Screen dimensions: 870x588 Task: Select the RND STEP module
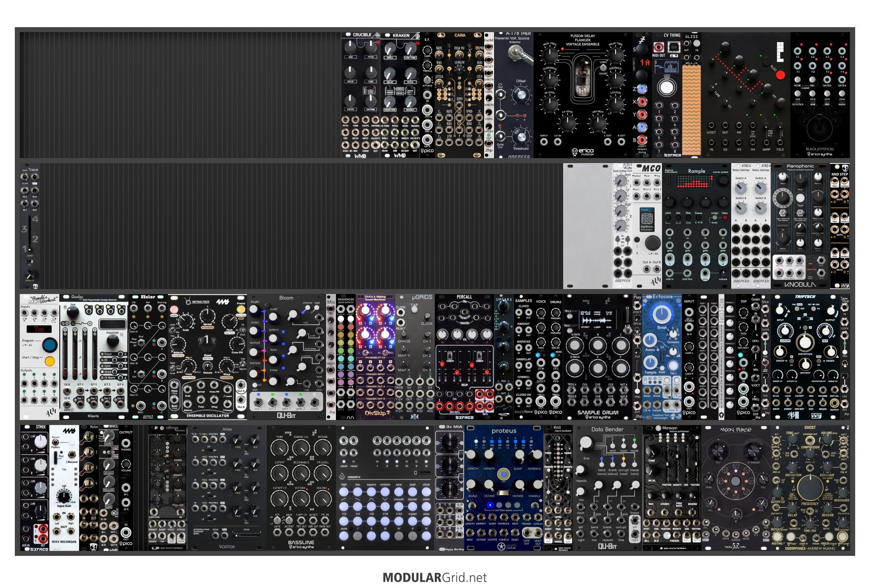(840, 226)
